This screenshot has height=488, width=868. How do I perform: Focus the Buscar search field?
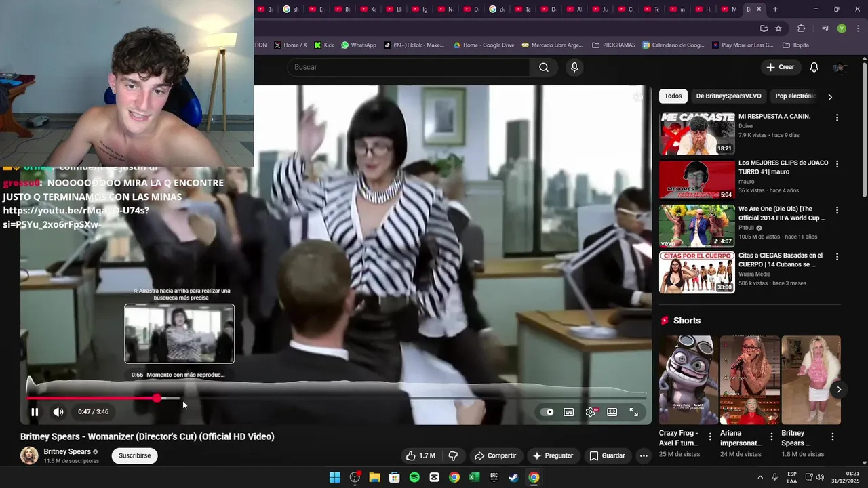[x=408, y=67]
